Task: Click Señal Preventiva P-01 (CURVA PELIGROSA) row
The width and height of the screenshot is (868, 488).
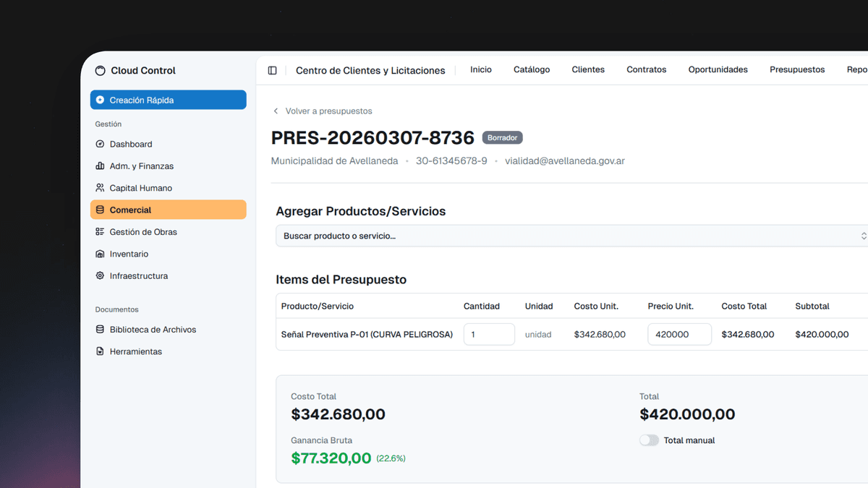Action: point(367,335)
